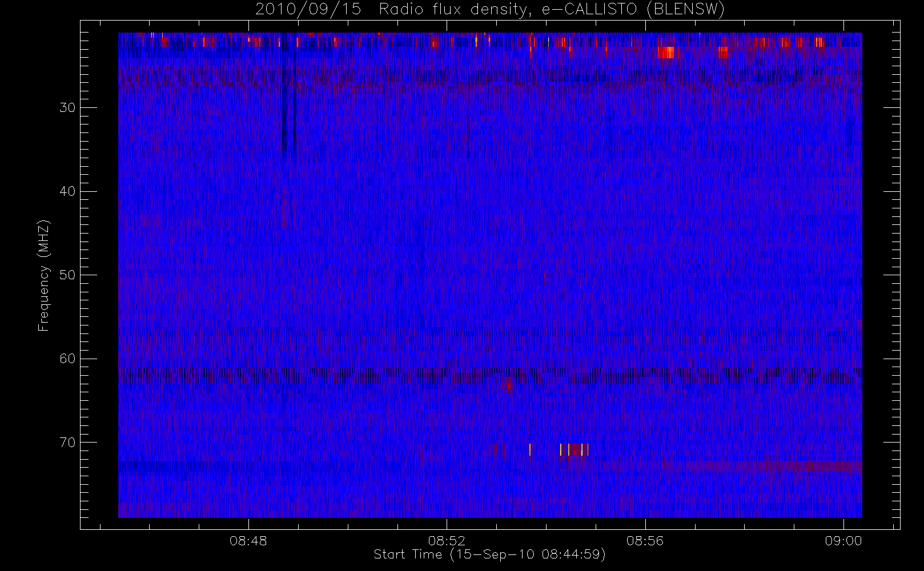Click the 60 frequency tick label
This screenshot has height=571, width=924.
pos(67,359)
